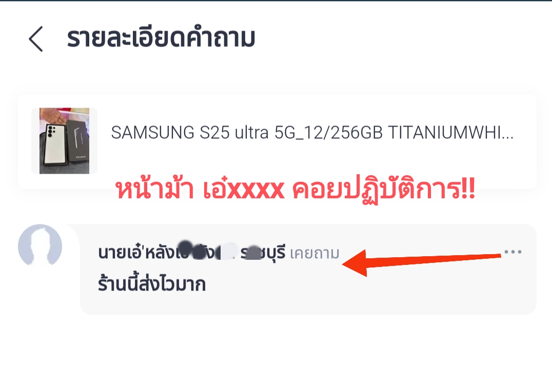Viewport: 552px width, 392px height.
Task: View the commenter's profile avatar
Action: [40, 246]
